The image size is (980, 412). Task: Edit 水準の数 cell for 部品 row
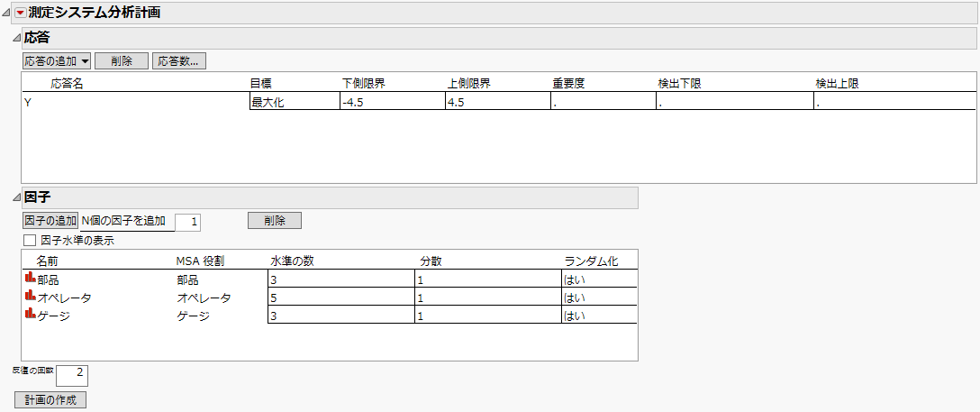(341, 279)
